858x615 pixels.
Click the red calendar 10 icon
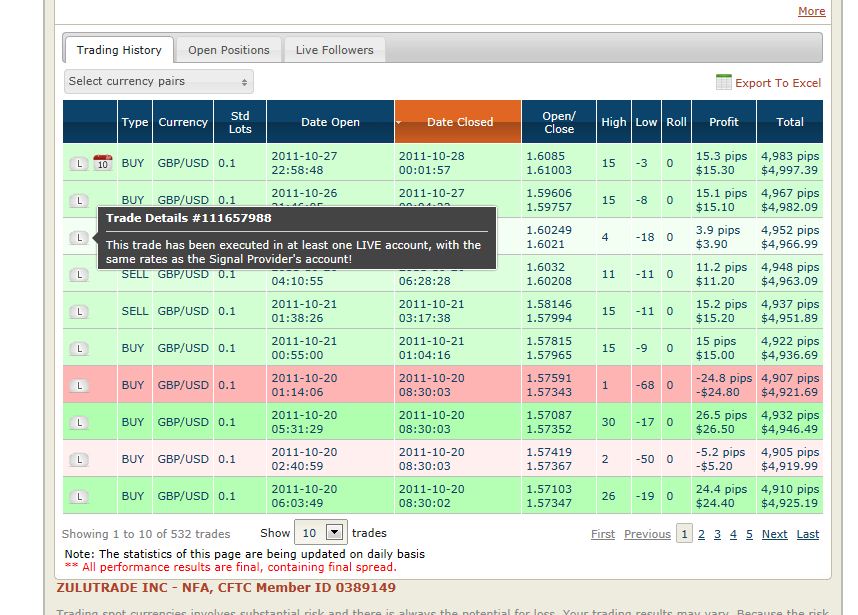click(x=102, y=163)
